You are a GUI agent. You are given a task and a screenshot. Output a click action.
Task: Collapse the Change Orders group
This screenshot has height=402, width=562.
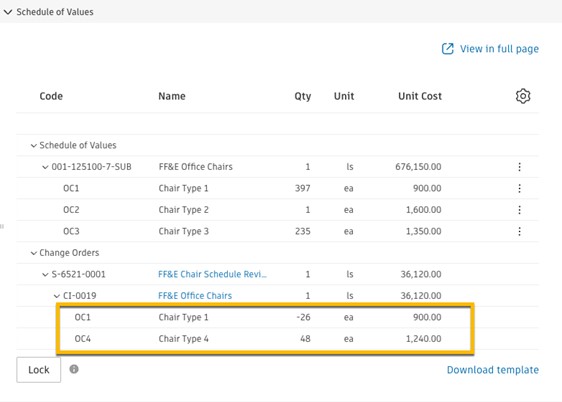click(x=33, y=253)
